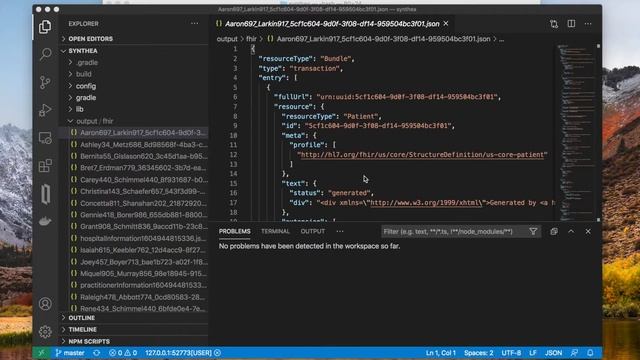This screenshot has width=640, height=360.
Task: Click the fhir breadcrumb segment
Action: coord(251,39)
